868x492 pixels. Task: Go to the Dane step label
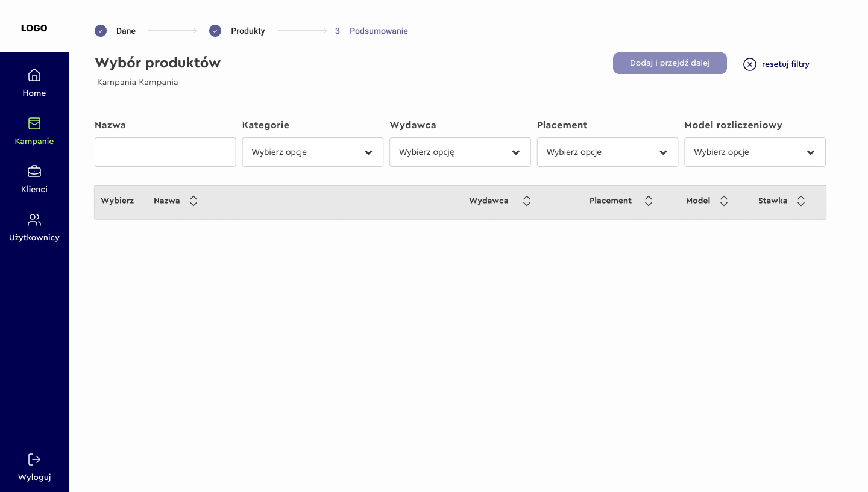pos(126,31)
